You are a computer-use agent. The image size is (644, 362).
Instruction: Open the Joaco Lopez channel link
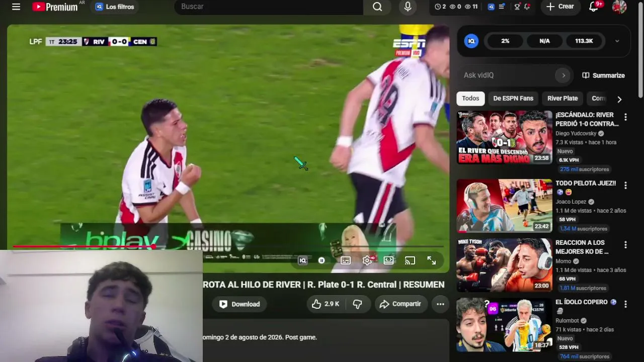coord(572,202)
